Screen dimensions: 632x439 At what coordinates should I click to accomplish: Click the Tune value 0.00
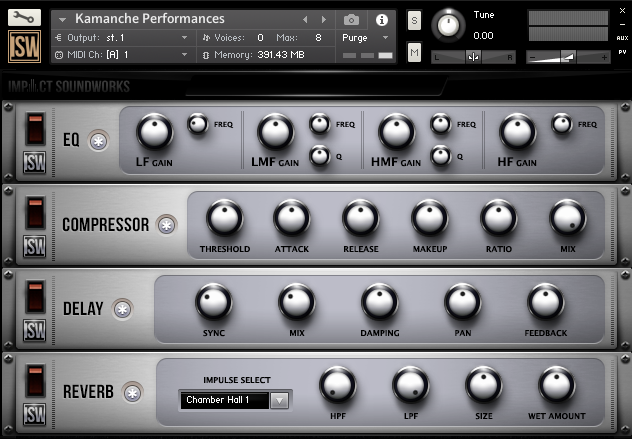click(x=483, y=36)
